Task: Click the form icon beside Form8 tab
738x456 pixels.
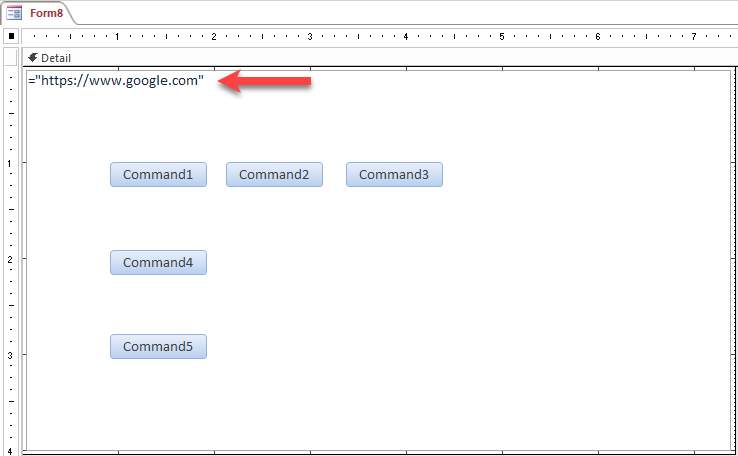Action: click(x=14, y=13)
